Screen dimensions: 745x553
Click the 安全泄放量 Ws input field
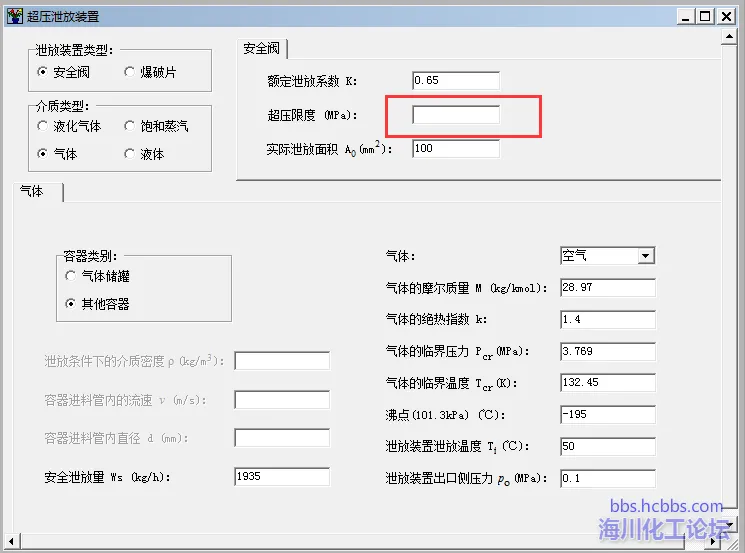point(281,477)
